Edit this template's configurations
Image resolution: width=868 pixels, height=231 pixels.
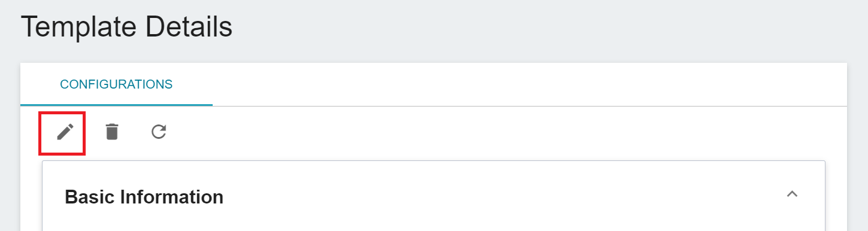[x=65, y=132]
